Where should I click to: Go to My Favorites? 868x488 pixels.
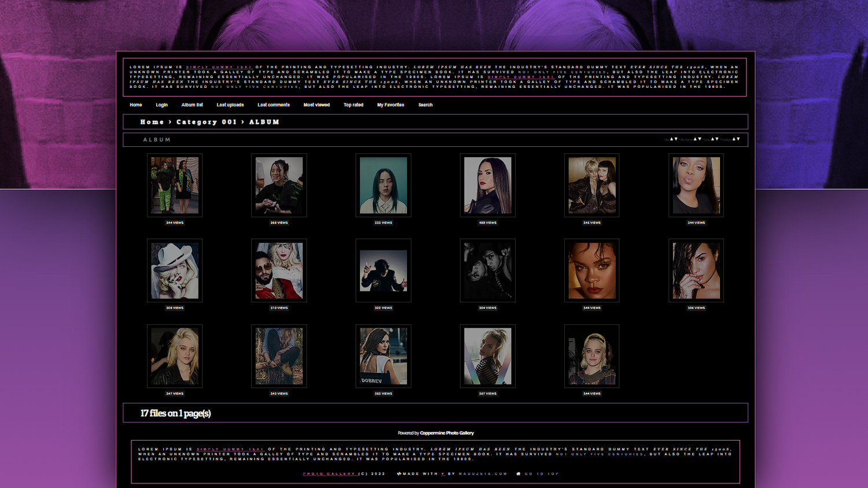tap(390, 105)
